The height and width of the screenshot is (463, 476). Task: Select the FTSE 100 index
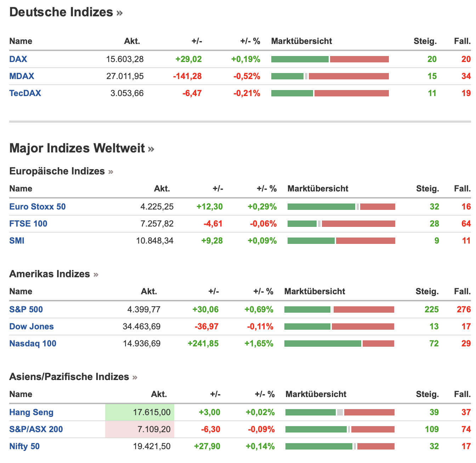pyautogui.click(x=28, y=224)
